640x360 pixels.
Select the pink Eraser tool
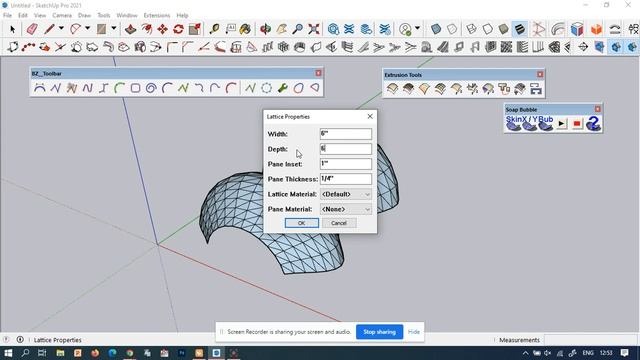coord(32,29)
